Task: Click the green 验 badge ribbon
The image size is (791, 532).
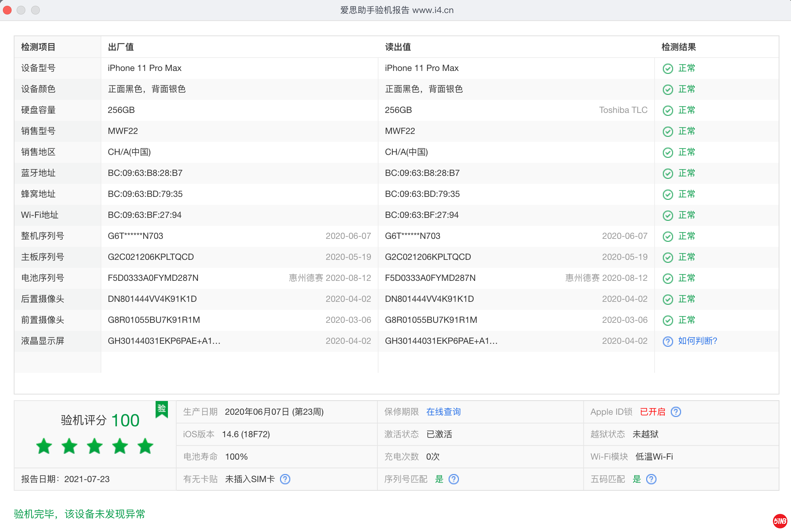Action: tap(162, 409)
